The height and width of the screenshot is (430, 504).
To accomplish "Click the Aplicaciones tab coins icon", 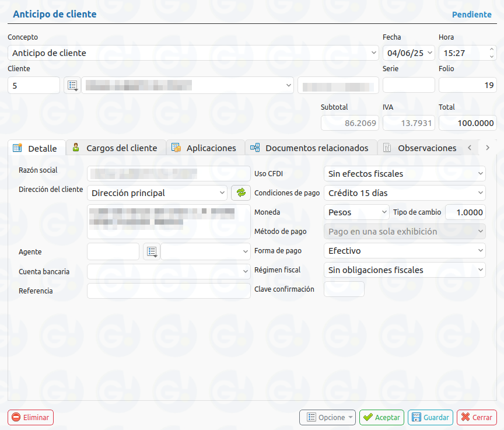I will click(x=176, y=148).
